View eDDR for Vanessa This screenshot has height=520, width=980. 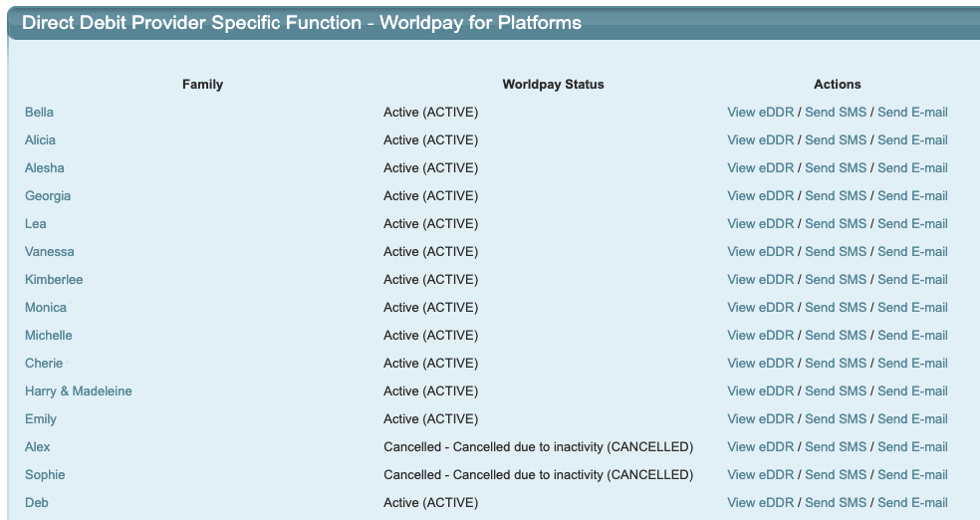[761, 252]
